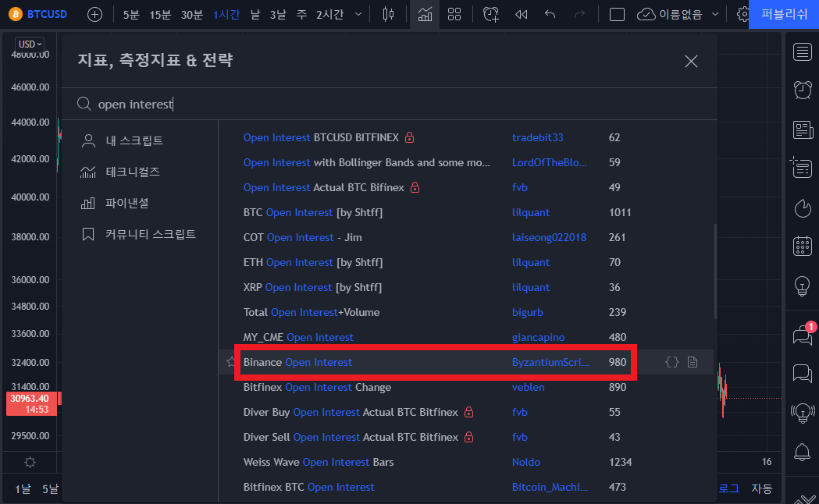Open the 이름없음 cloud layout menu
The width and height of the screenshot is (819, 504).
(x=678, y=14)
